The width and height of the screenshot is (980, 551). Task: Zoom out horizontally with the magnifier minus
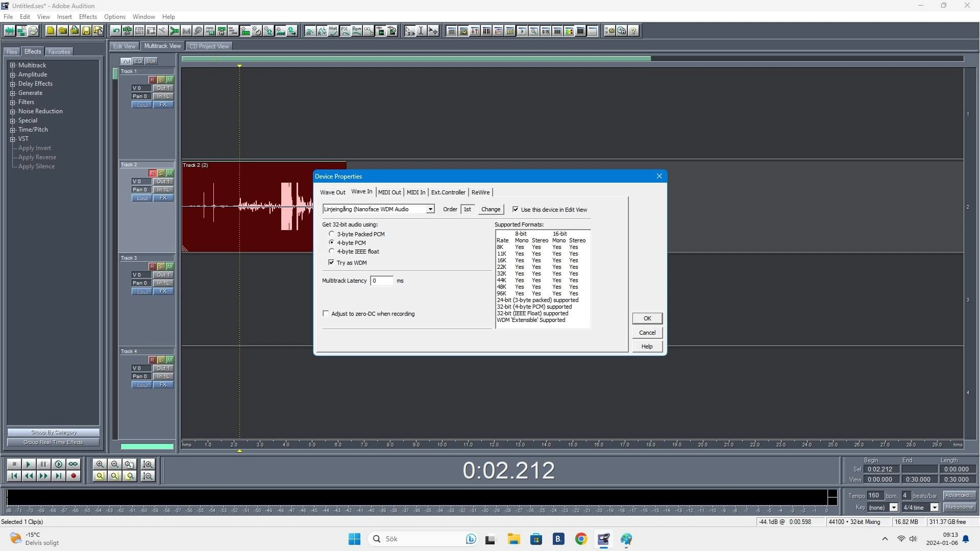point(115,464)
